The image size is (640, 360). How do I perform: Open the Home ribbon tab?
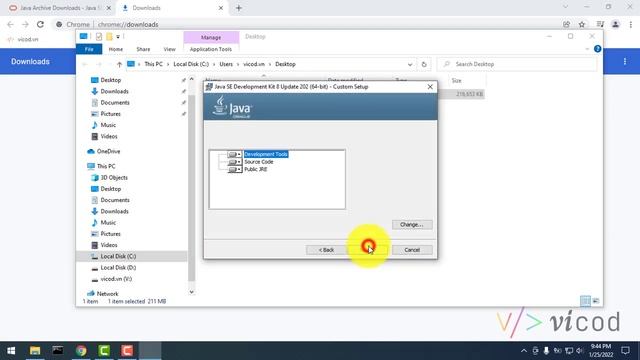(x=116, y=49)
